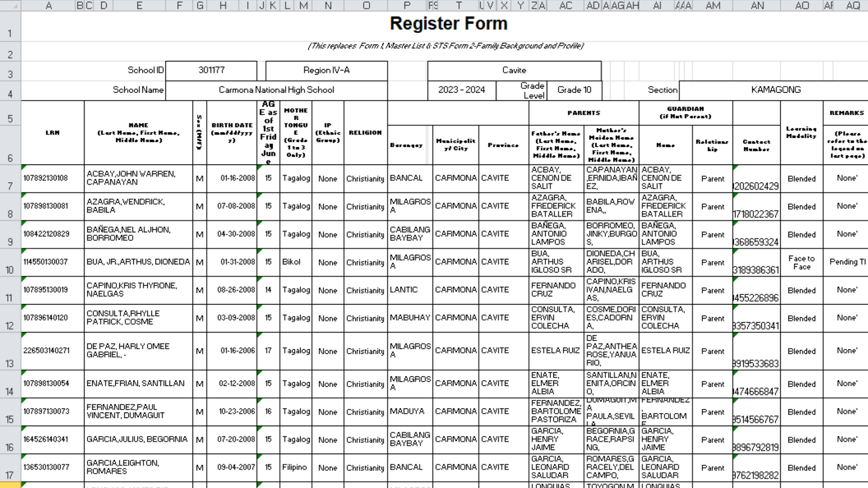
Task: Click the School ID value 301177
Action: pos(211,70)
